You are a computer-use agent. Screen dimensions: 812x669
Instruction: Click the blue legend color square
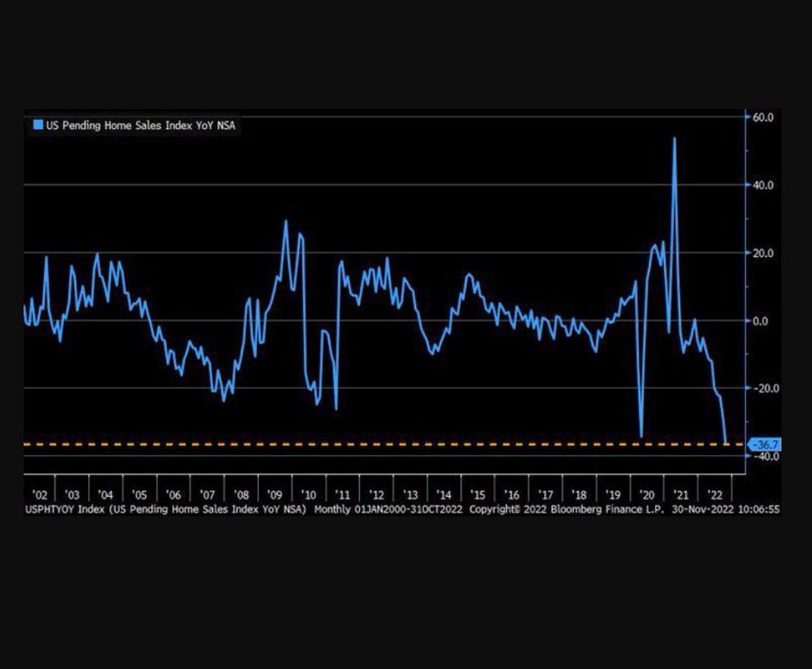(x=38, y=124)
